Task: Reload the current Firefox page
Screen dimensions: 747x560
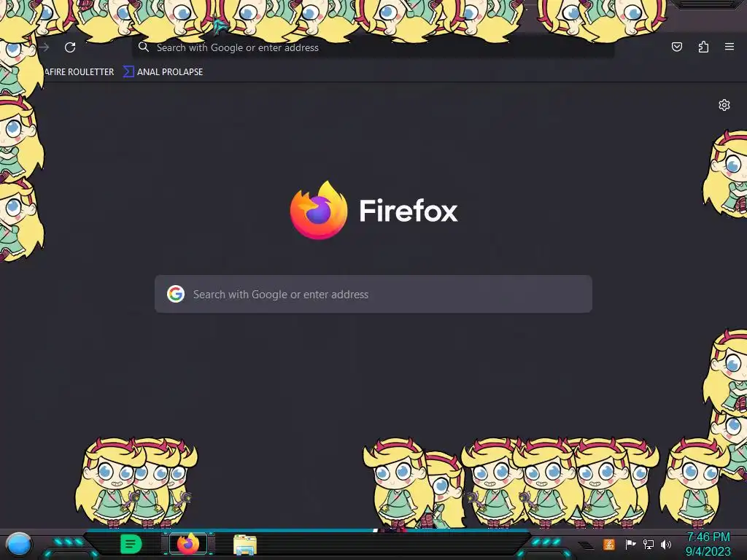Action: tap(70, 47)
